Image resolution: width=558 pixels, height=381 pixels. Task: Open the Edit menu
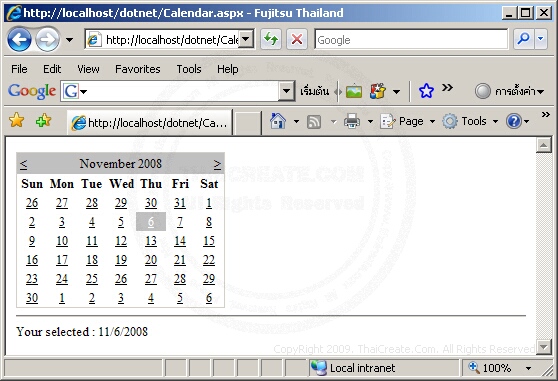pyautogui.click(x=52, y=69)
